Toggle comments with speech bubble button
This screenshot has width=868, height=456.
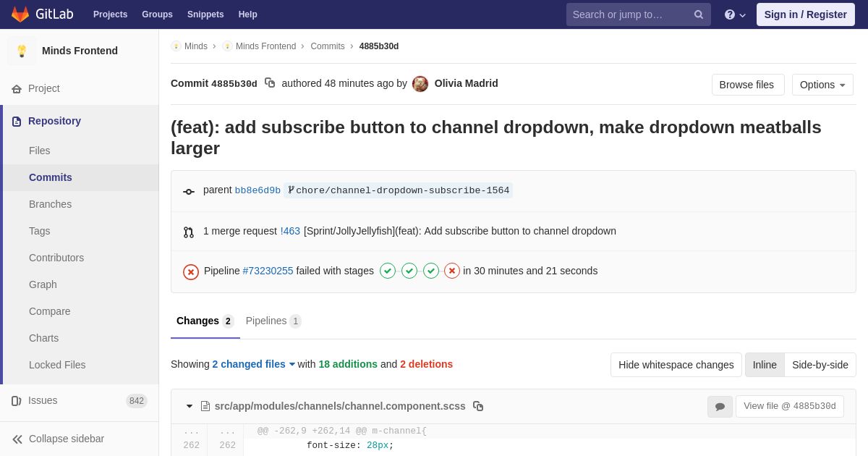click(720, 407)
